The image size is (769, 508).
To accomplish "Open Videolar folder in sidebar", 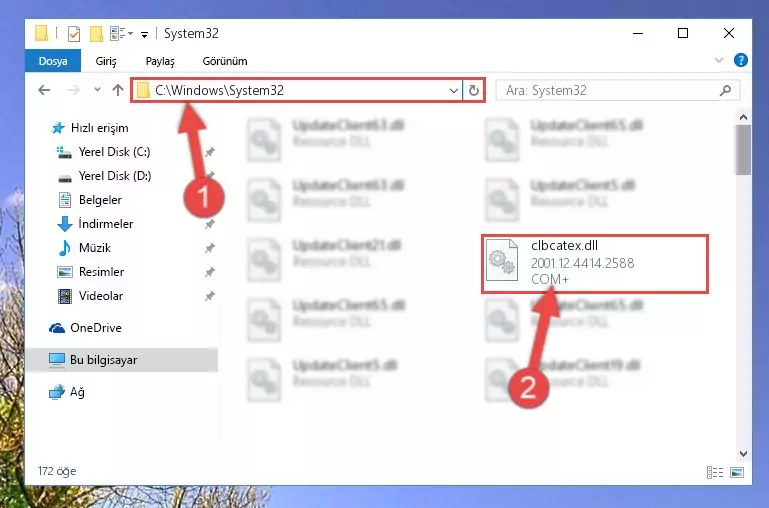I will tap(101, 296).
